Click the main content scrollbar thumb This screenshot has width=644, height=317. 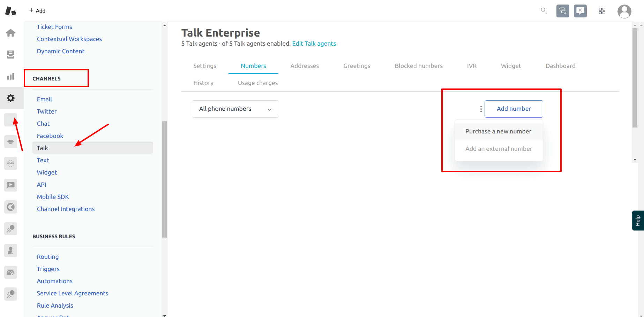click(x=635, y=78)
